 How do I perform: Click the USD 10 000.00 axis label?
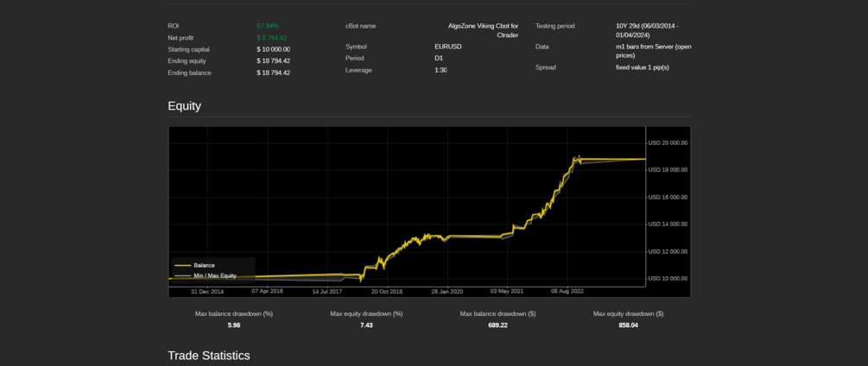click(x=668, y=278)
